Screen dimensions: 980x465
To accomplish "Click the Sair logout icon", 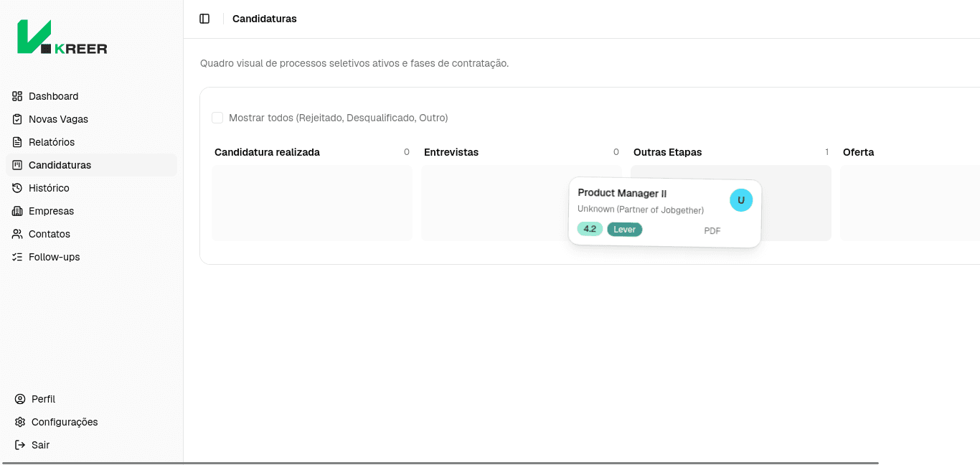I will (x=20, y=445).
